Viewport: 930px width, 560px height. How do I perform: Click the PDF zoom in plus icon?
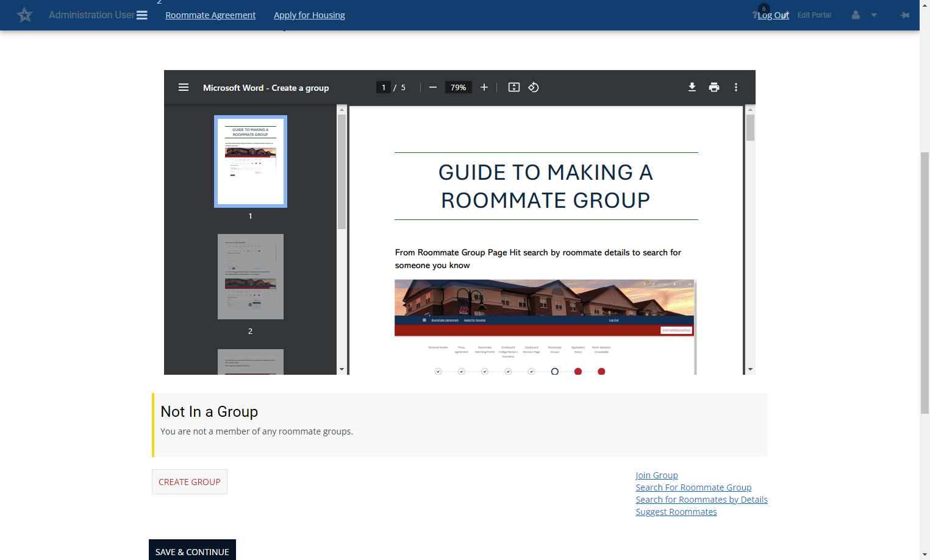484,87
